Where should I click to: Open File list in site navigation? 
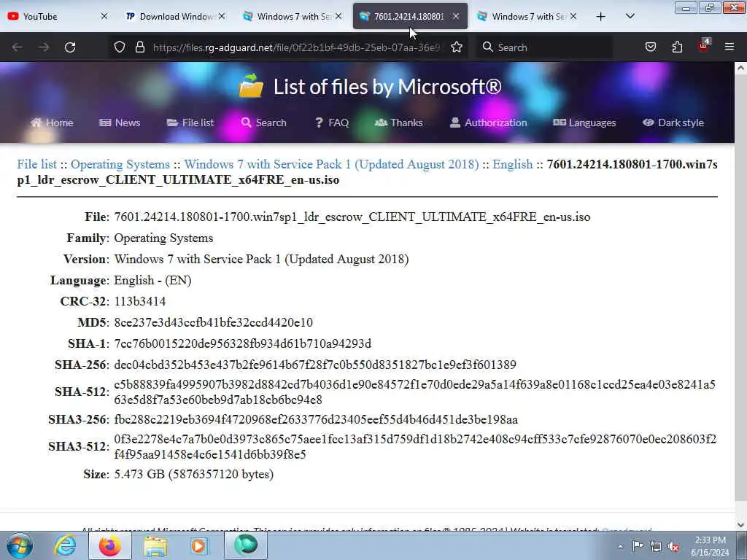coord(190,122)
